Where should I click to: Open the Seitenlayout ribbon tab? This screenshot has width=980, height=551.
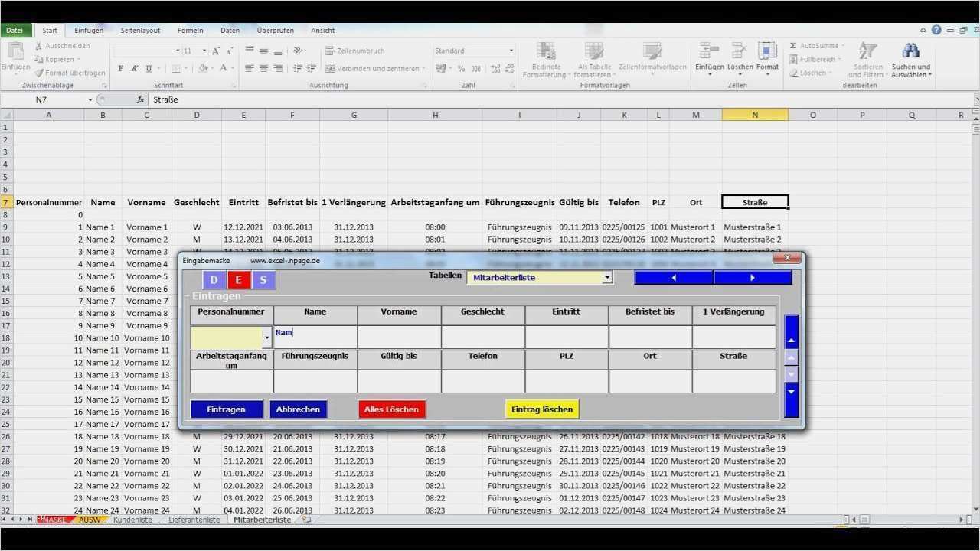[140, 31]
